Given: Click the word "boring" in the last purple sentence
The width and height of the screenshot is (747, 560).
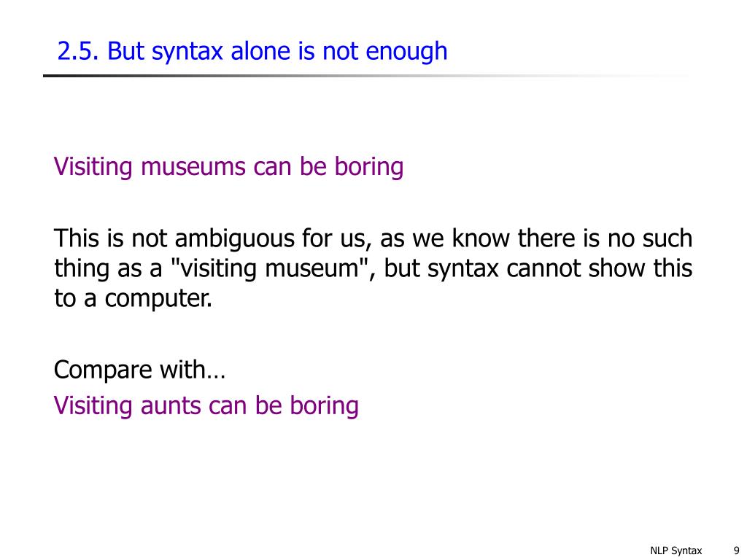Looking at the screenshot, I should click(325, 406).
